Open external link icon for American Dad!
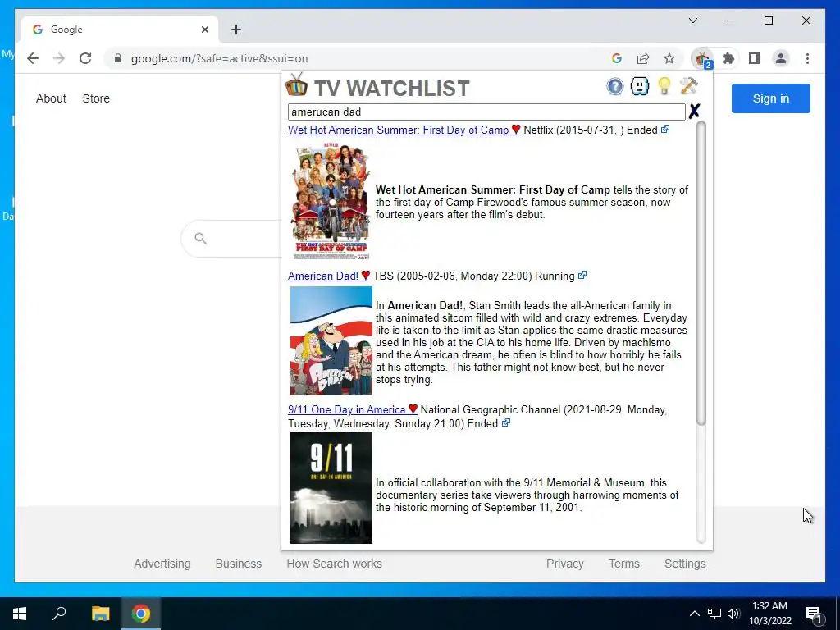The width and height of the screenshot is (840, 630). [582, 276]
